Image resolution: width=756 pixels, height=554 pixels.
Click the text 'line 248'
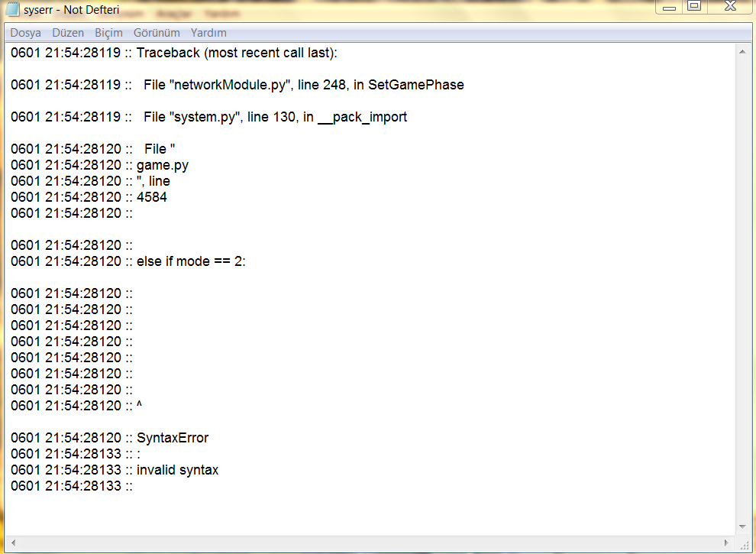click(321, 85)
